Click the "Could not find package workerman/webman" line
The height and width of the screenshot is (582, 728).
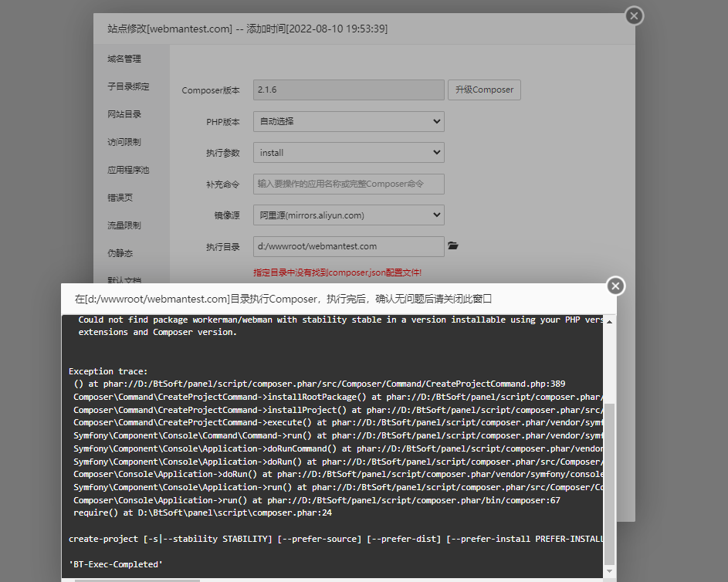coord(340,320)
